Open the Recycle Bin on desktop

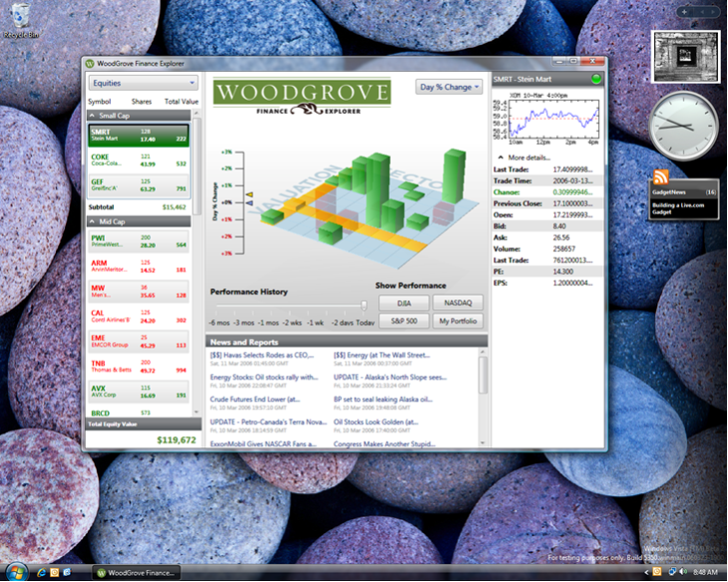[20, 21]
